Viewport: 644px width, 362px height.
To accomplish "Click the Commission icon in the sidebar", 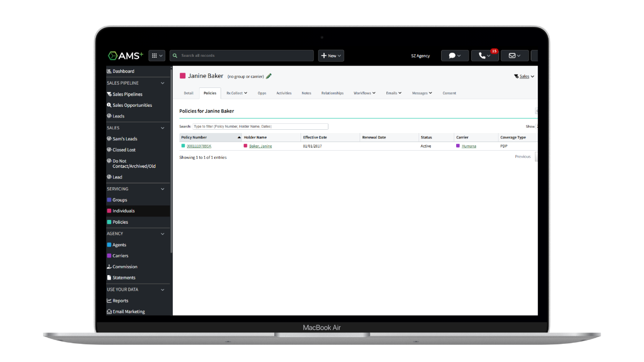I will point(109,267).
